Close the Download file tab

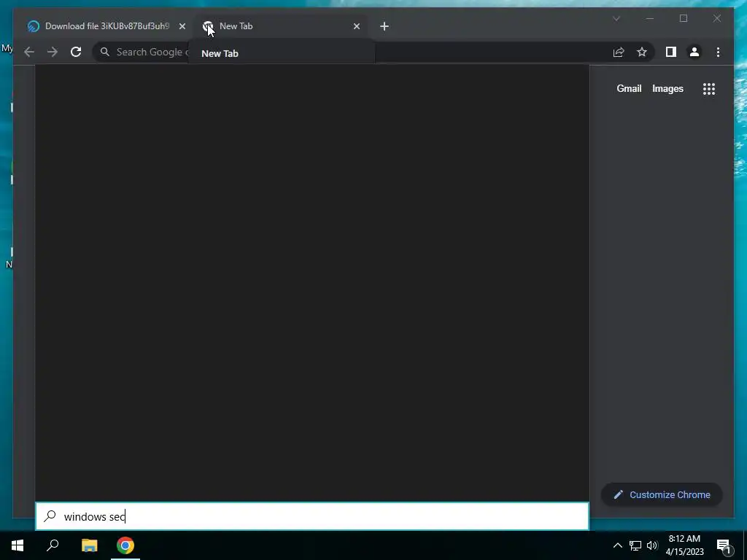click(x=182, y=26)
